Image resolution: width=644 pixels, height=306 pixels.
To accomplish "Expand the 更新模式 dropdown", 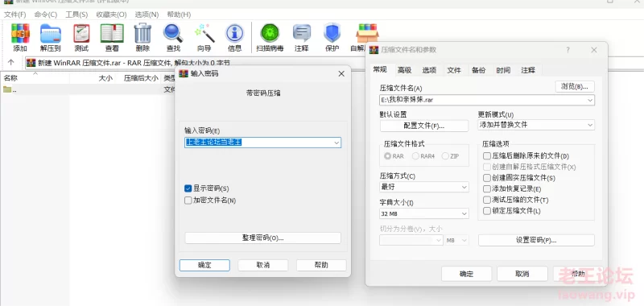I will 536,125.
